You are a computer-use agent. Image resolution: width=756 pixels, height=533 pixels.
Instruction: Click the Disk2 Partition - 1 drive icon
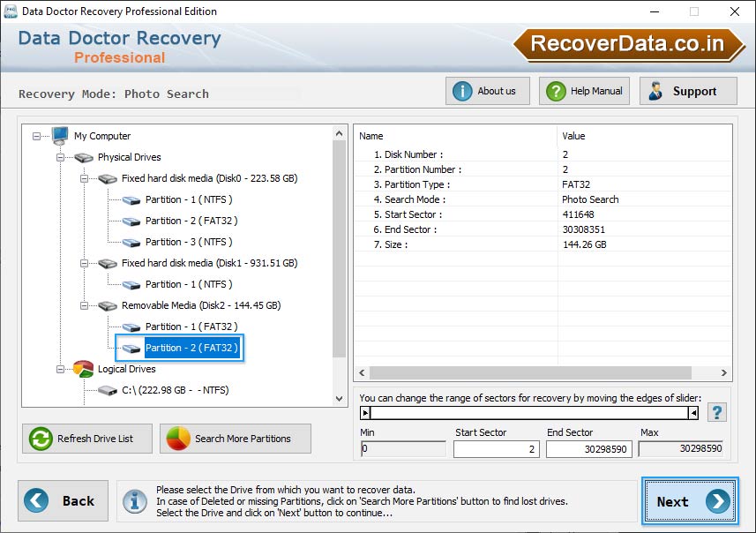(131, 327)
